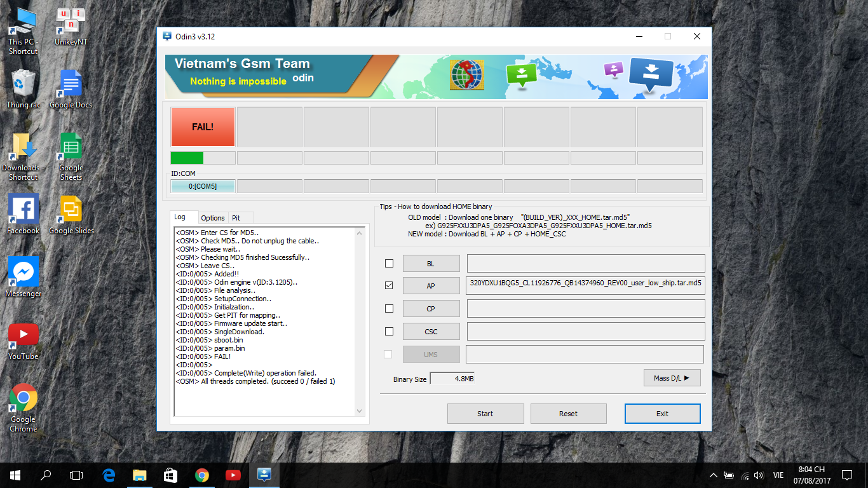Screen dimensions: 868x488
Task: Open Google Slides desktop shortcut
Action: [x=71, y=213]
